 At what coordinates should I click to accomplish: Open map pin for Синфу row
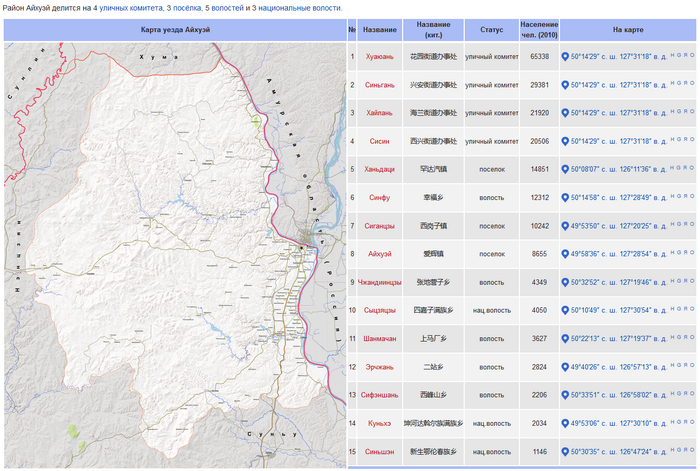[x=565, y=198]
